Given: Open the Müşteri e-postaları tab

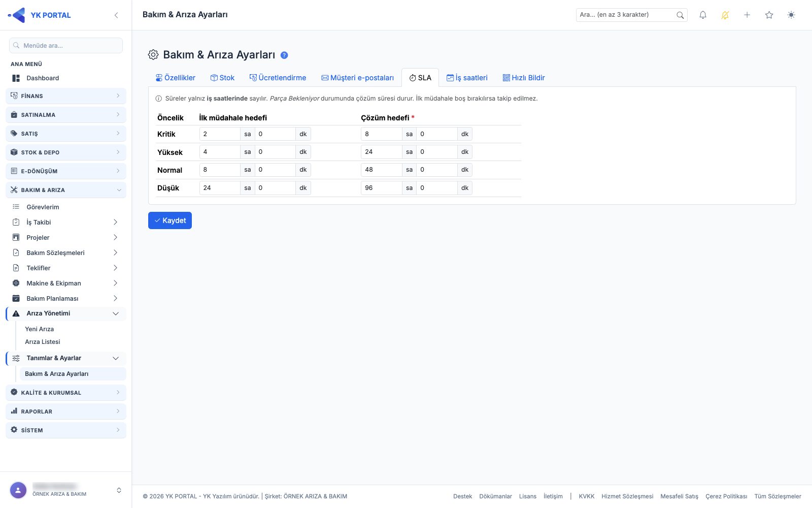Looking at the screenshot, I should 357,78.
